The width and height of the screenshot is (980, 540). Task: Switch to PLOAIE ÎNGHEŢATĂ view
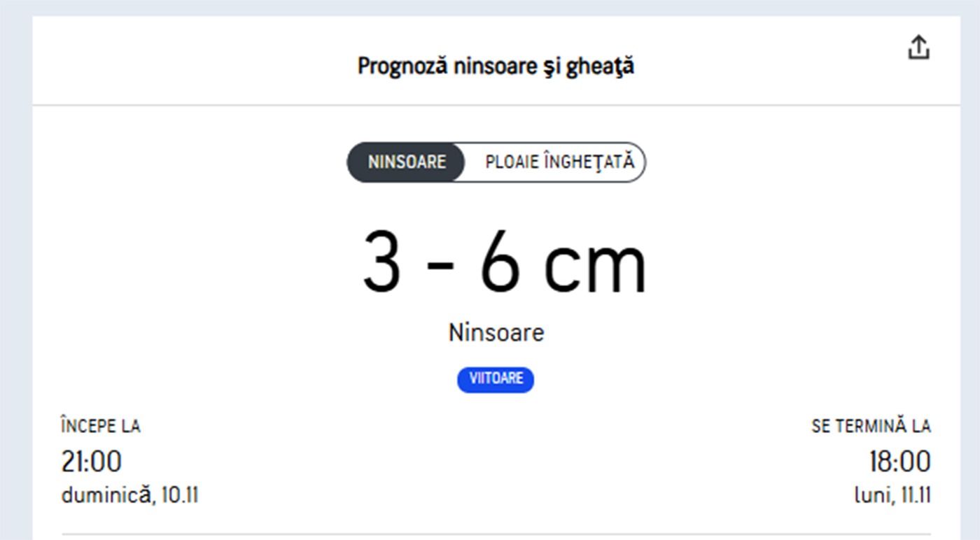coord(559,162)
